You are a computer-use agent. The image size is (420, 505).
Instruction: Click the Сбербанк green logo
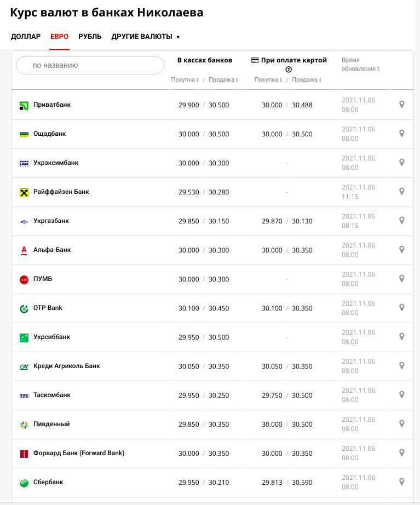tap(24, 483)
